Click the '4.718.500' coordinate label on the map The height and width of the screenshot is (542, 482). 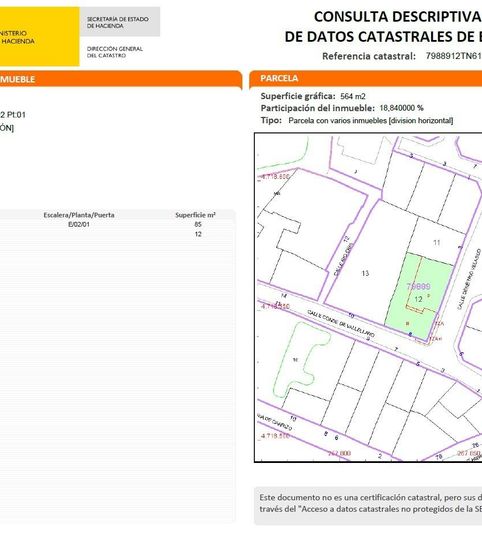275,436
